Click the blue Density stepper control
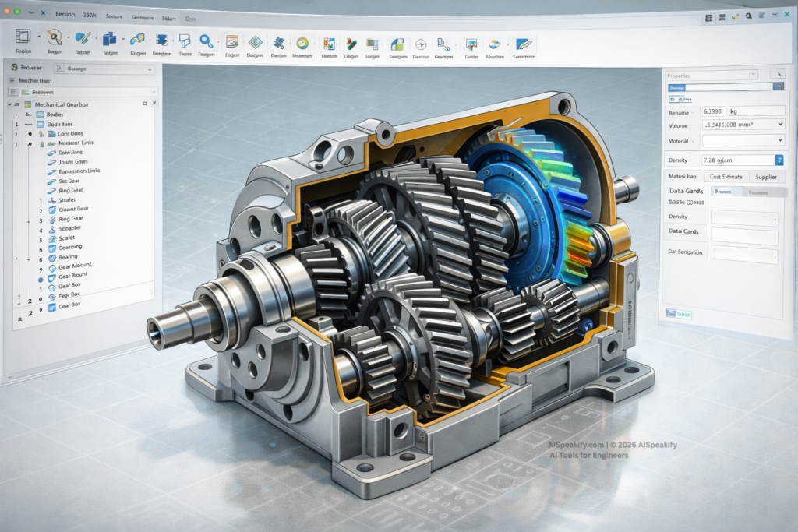The height and width of the screenshot is (532, 798). pos(779,160)
